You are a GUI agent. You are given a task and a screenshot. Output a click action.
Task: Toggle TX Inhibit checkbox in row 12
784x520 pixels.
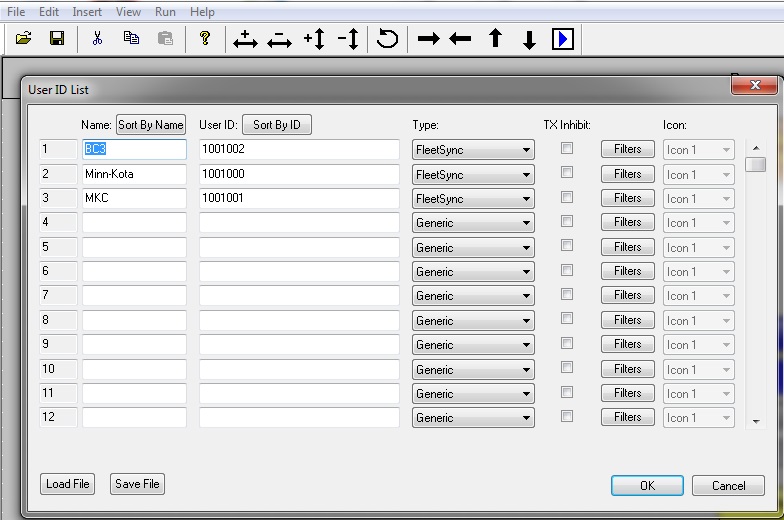566,416
